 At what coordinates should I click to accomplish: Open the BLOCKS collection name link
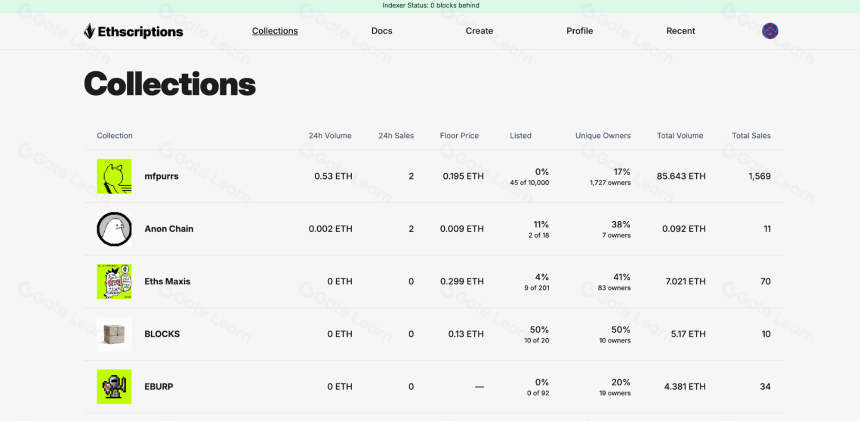tap(162, 334)
